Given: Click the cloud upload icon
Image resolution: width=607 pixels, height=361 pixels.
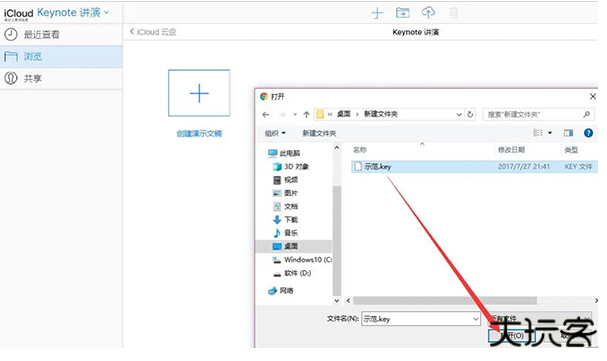Looking at the screenshot, I should (428, 13).
